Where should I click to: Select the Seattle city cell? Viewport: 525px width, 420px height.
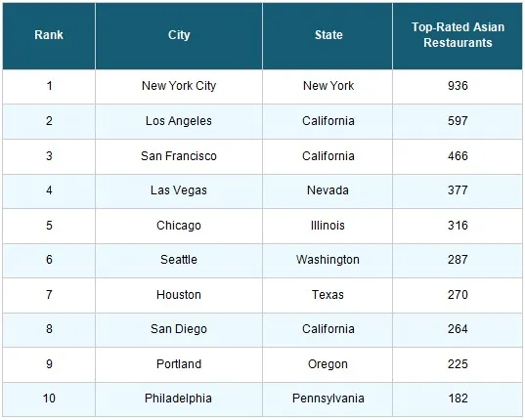tap(179, 260)
